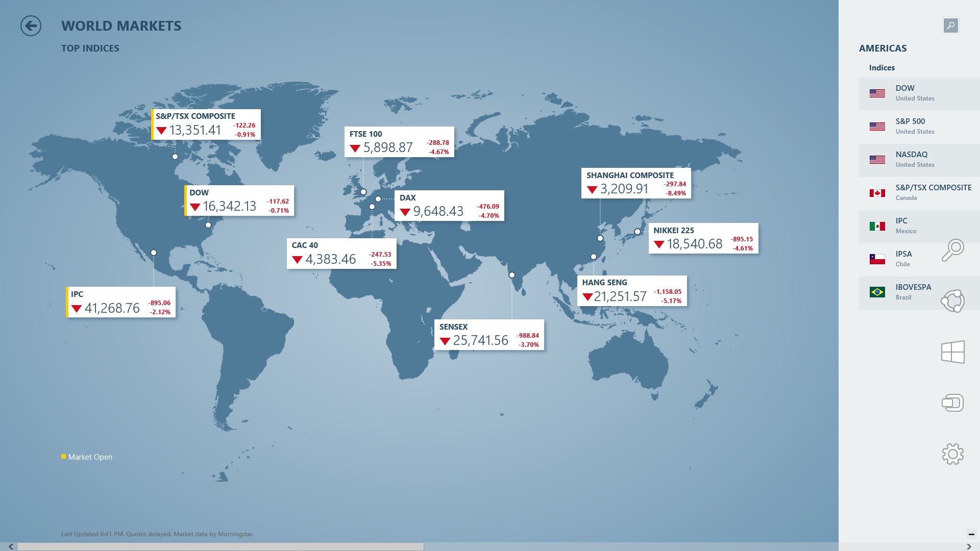Open the SENSEX map card
The image size is (980, 551).
[489, 335]
